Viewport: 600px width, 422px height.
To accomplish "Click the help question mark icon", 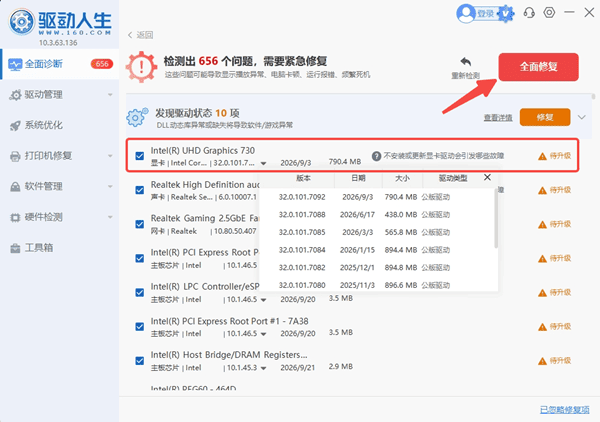I will [x=377, y=156].
